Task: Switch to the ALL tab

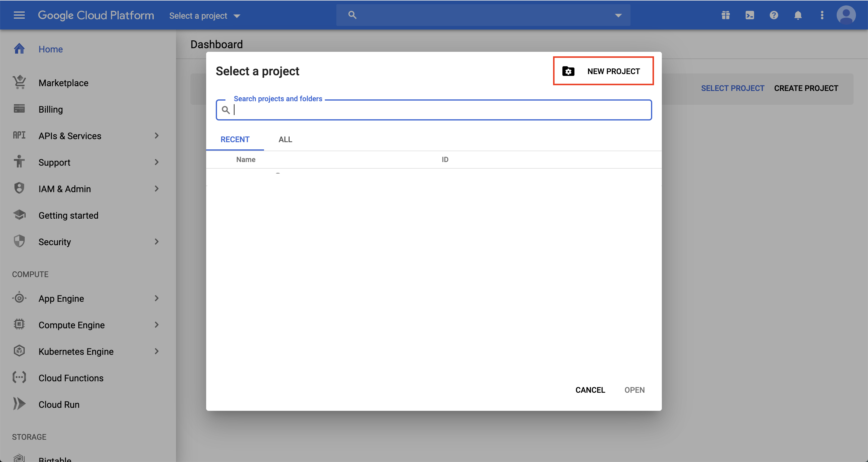Action: coord(285,139)
